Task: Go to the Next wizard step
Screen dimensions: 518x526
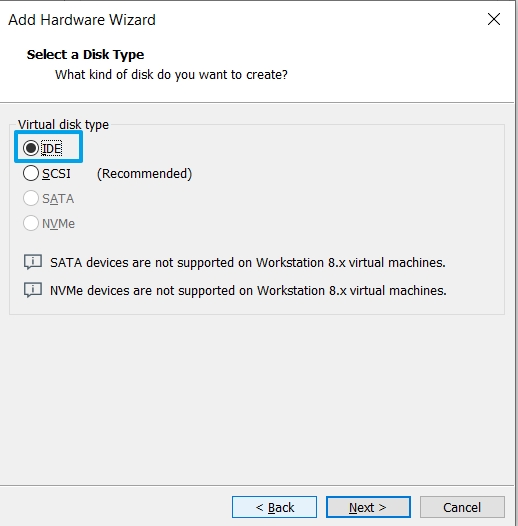Action: [x=368, y=507]
